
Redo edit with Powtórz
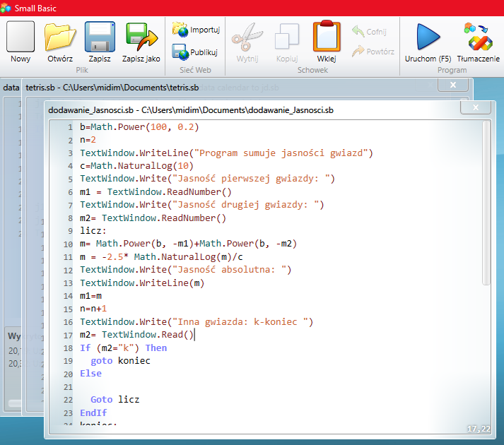pyautogui.click(x=373, y=52)
